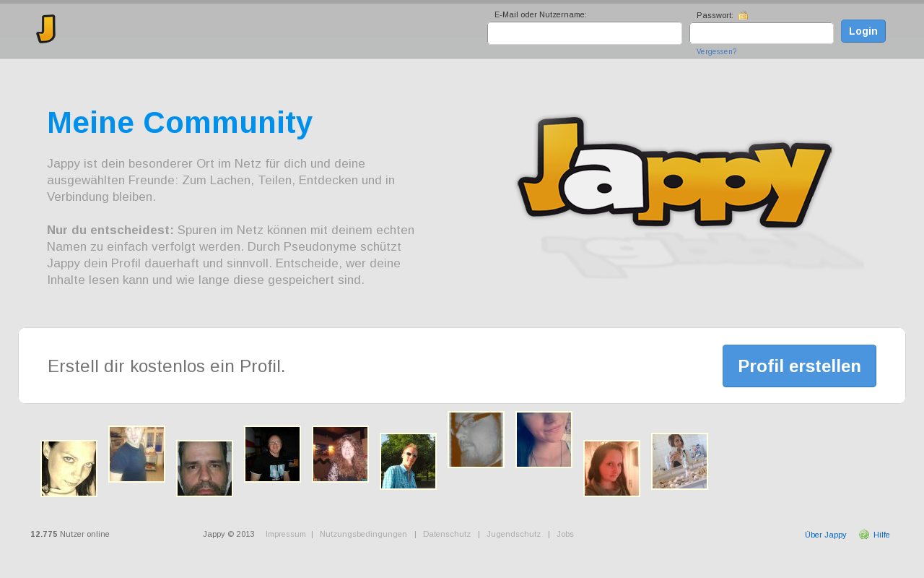The image size is (924, 578).
Task: Open the bearded man close-up profile photo
Action: [204, 469]
